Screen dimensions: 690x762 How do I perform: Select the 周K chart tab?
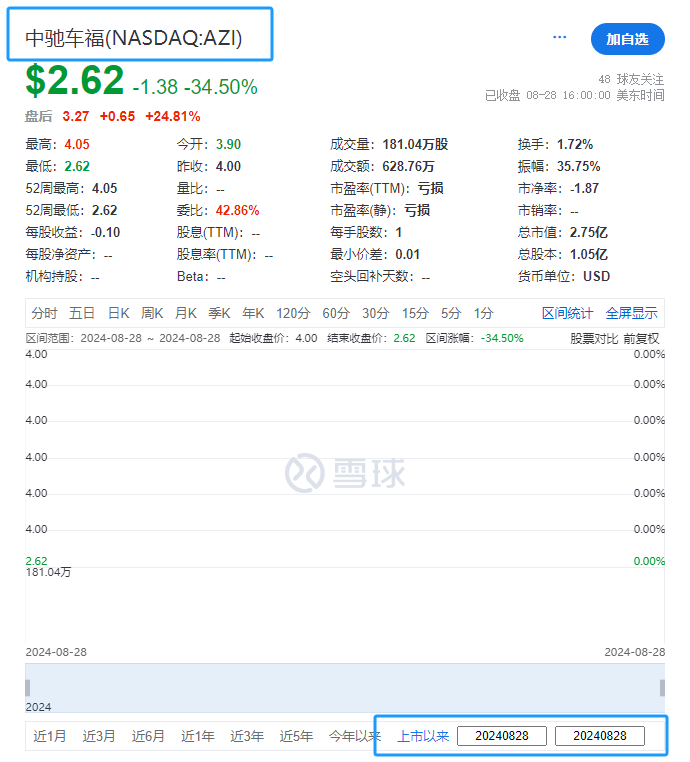(152, 313)
